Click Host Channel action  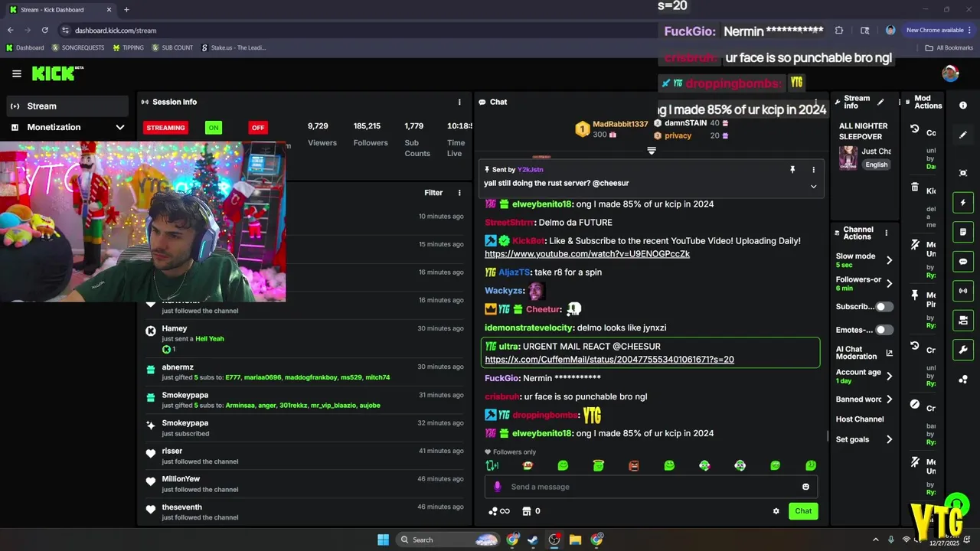[860, 419]
